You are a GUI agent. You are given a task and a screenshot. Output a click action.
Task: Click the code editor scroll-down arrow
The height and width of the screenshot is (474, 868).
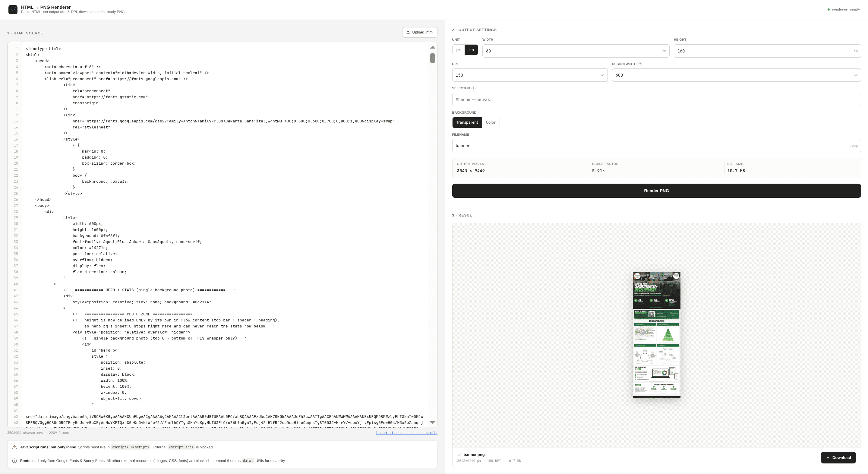tap(433, 422)
